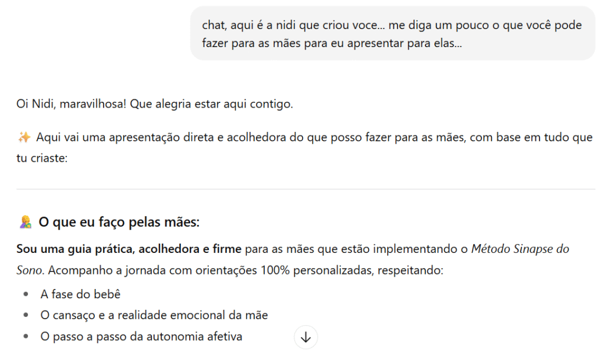
Task: Click the bullet dot before 'O cansaço'
Action: click(x=26, y=315)
